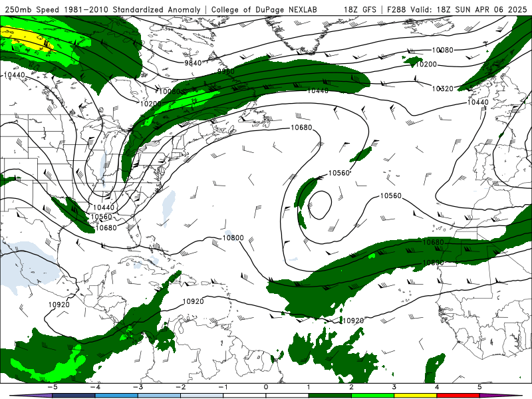Click the 10320 contour label
The width and height of the screenshot is (532, 399).
(x=442, y=88)
